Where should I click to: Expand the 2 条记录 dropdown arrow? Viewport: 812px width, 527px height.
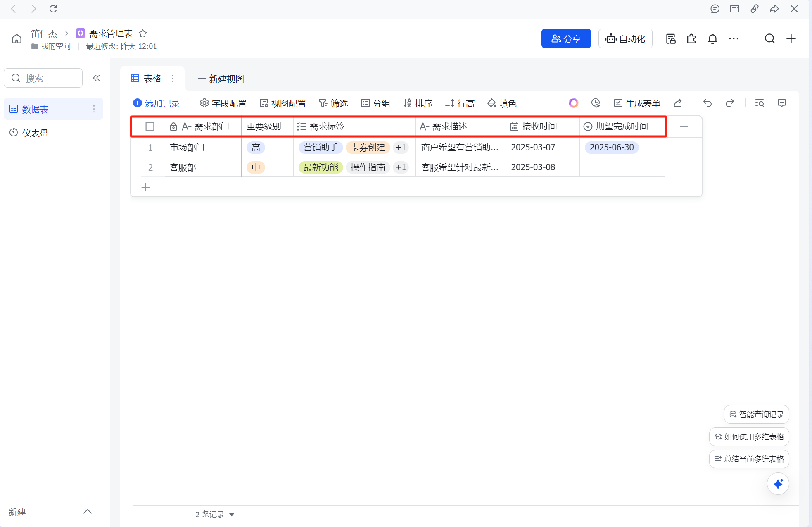[232, 515]
